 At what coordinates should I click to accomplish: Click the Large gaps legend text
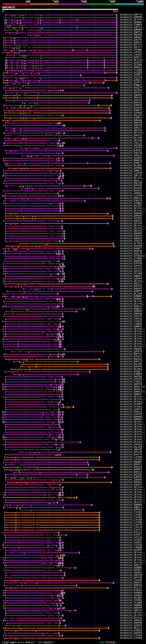tap(28, 642)
